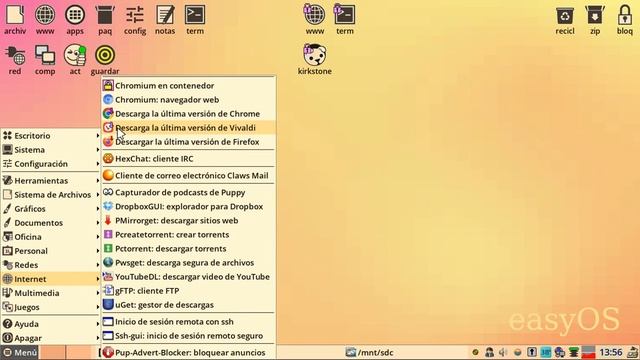Expand the Configuración submenu
640x360 pixels.
pos(51,164)
